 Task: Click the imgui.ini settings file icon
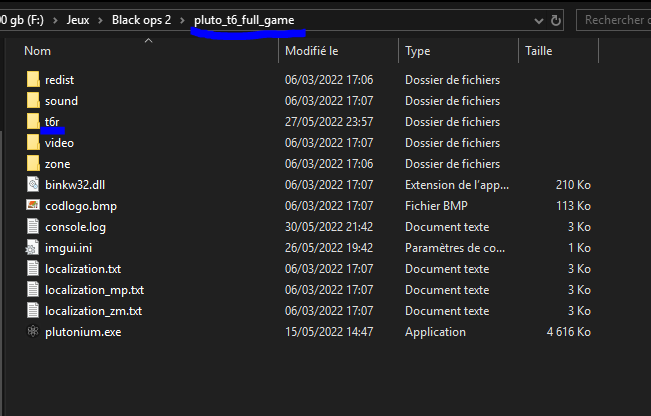[x=32, y=248]
